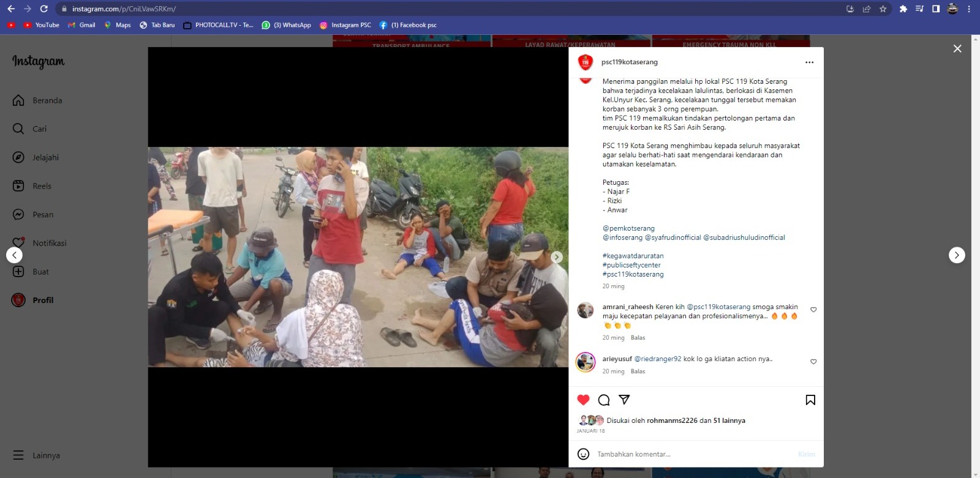Go to previous post arrow

point(14,255)
